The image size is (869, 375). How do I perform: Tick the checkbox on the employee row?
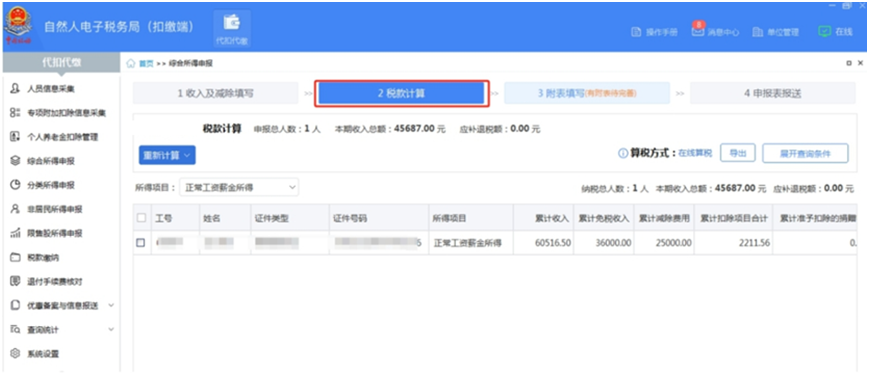point(141,243)
